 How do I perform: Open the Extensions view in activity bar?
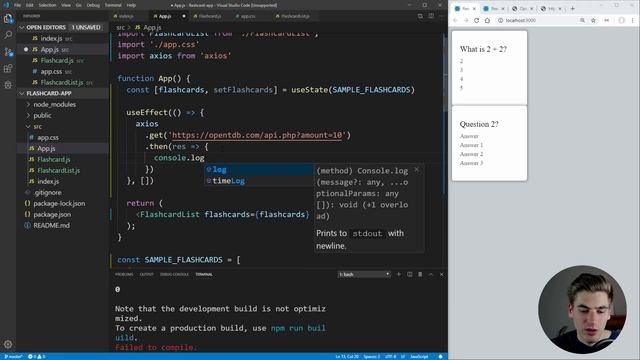pyautogui.click(x=8, y=68)
